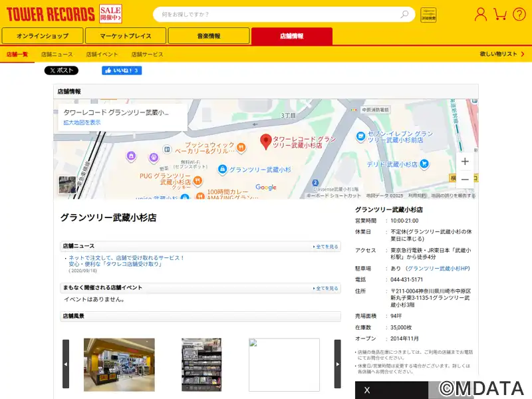Click the 100時間カレー restaurant marker
Screen dimensions: 532x399
(201, 196)
